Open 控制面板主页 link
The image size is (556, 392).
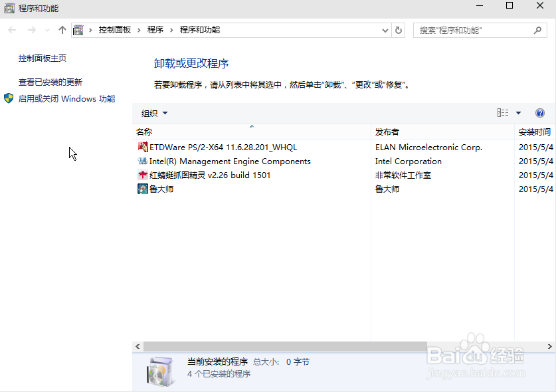(x=43, y=58)
